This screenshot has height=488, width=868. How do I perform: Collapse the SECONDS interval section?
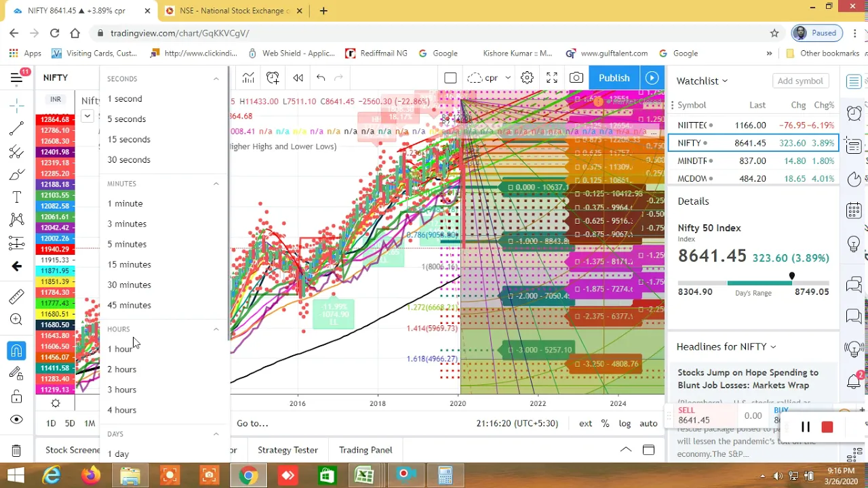click(216, 79)
